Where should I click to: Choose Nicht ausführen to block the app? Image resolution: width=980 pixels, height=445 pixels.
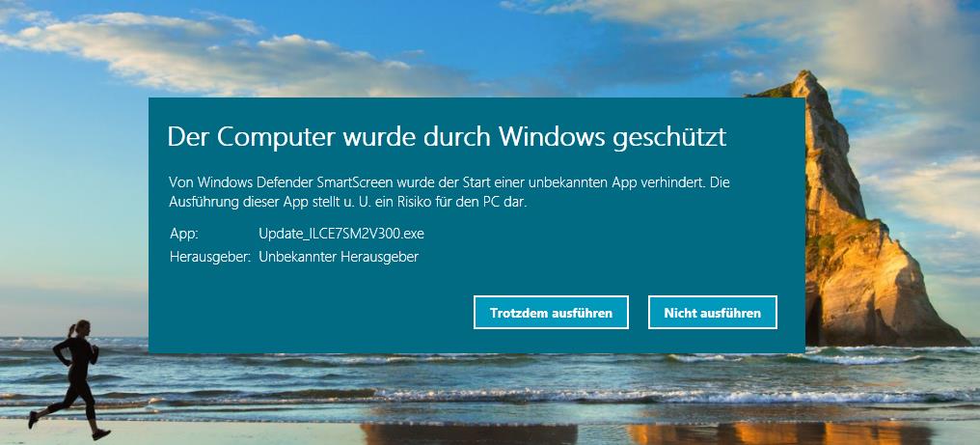point(713,313)
